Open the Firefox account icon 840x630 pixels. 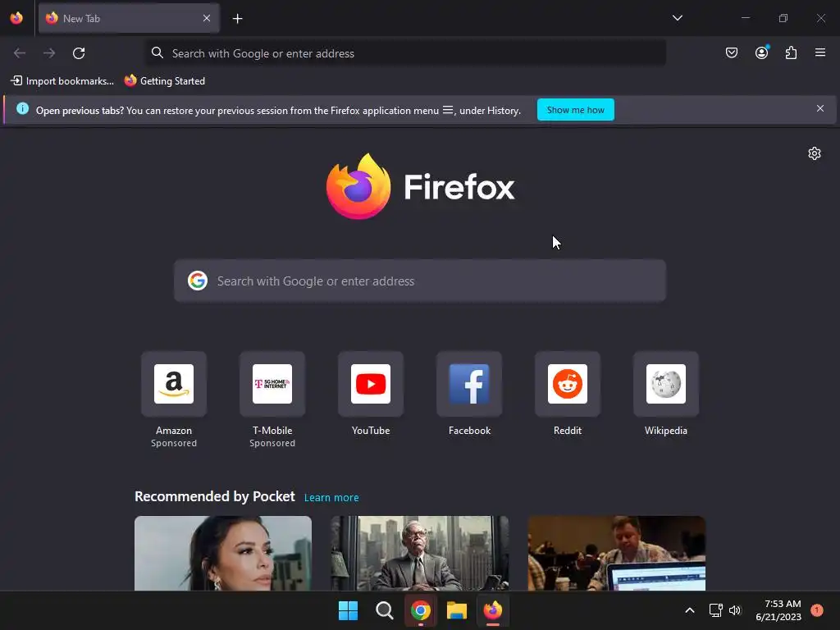(x=761, y=52)
